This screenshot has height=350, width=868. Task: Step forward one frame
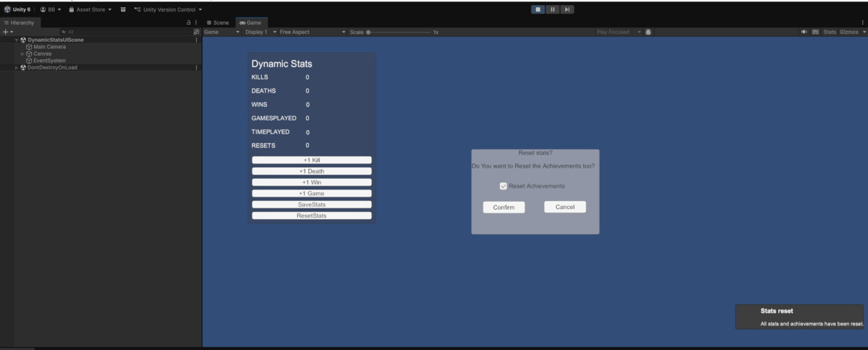[x=568, y=9]
